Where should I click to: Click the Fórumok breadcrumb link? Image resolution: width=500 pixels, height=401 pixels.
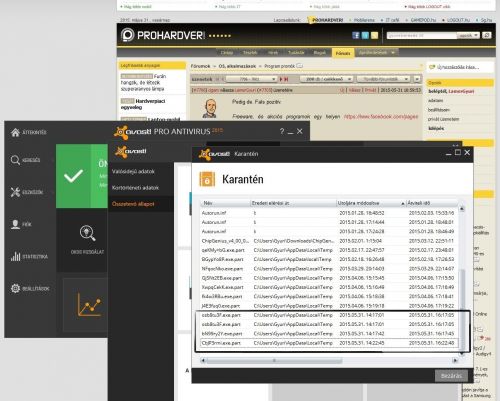point(200,66)
